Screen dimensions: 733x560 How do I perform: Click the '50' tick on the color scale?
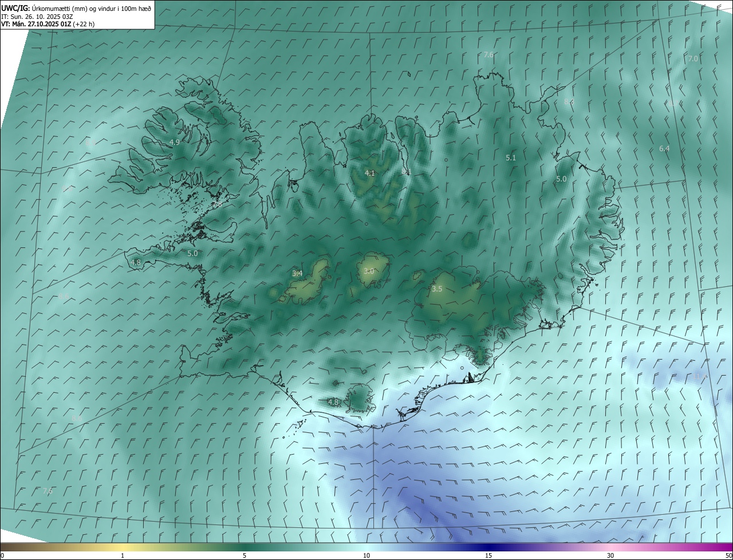[728, 555]
